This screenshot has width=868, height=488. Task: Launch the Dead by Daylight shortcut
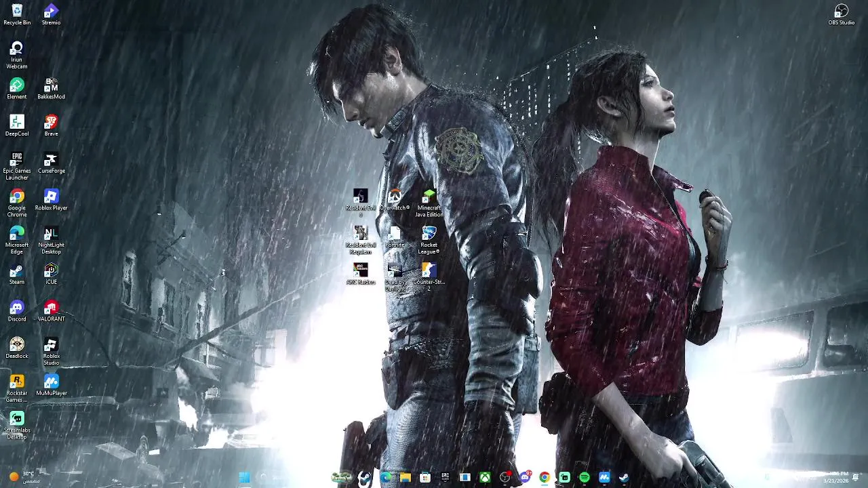(395, 278)
